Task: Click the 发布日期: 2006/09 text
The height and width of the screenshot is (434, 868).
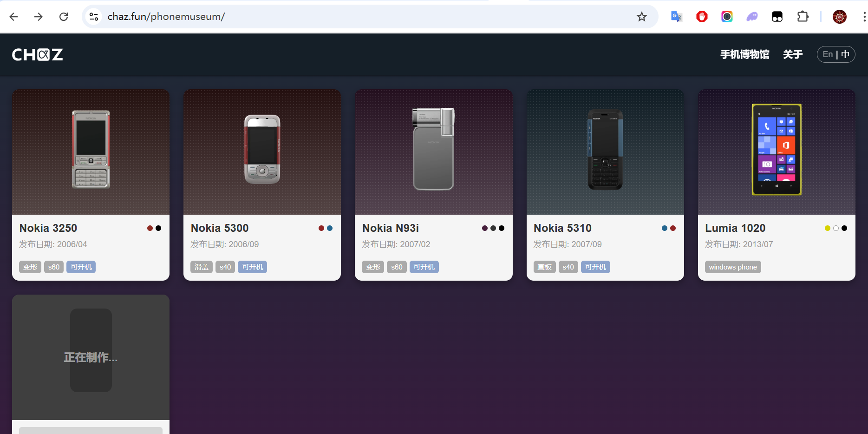Action: [225, 244]
